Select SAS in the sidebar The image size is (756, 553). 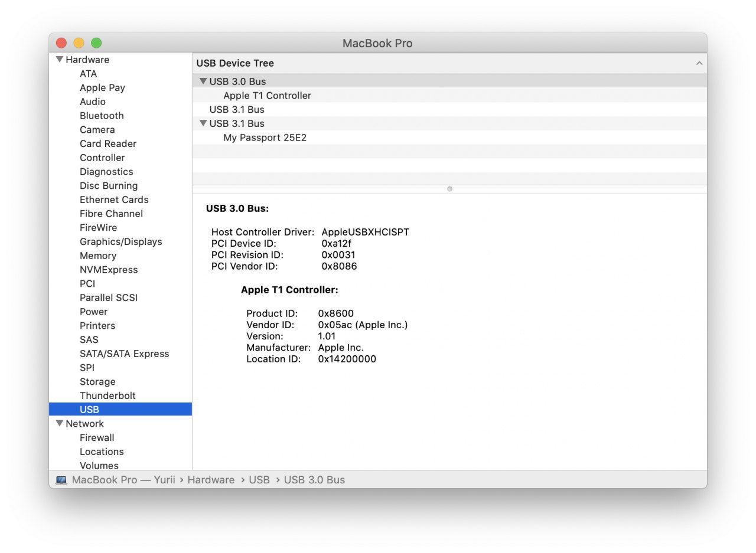pos(89,340)
